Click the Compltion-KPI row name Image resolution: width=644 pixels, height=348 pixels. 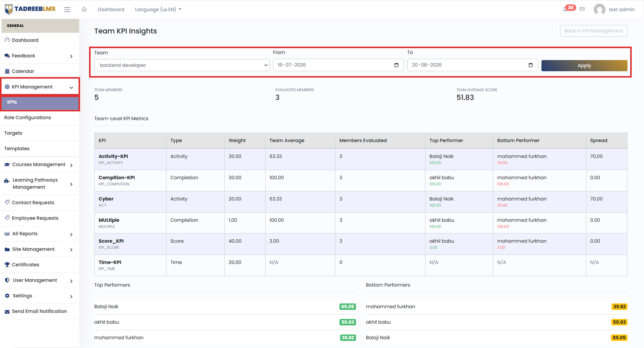117,177
